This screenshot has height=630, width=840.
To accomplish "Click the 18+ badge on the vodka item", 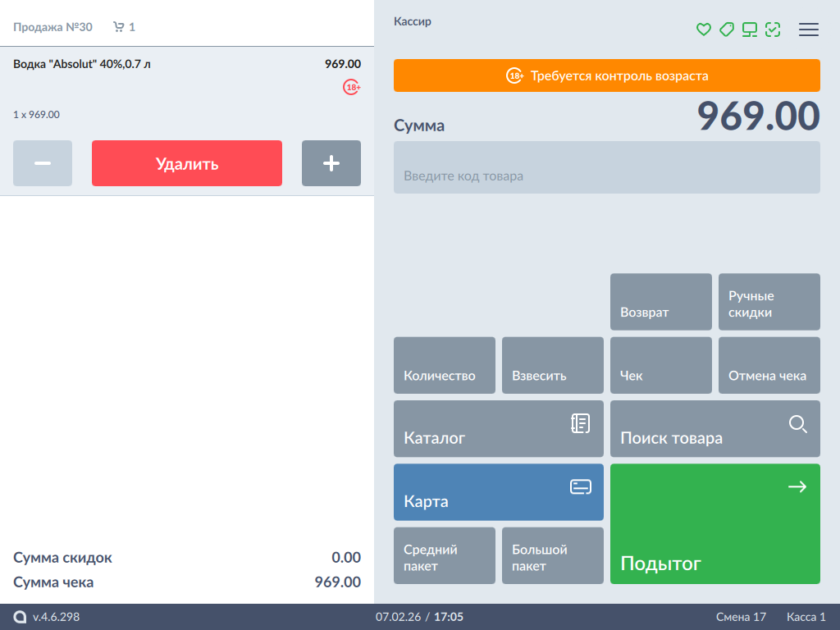I will point(352,87).
